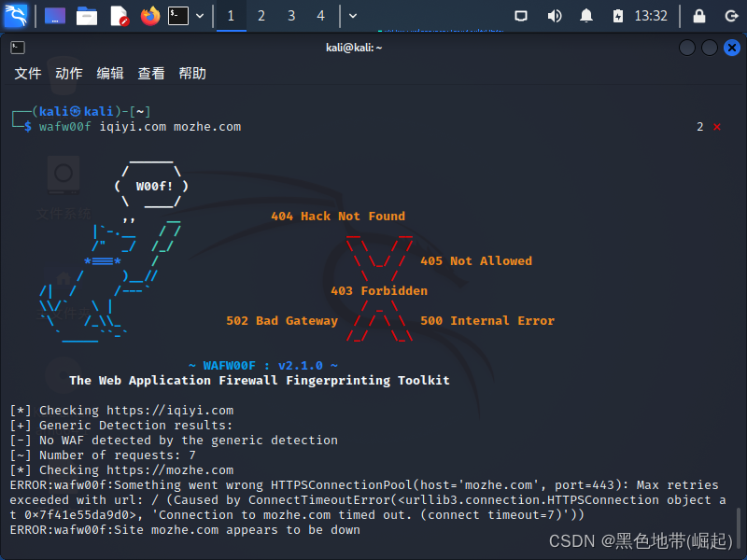Click 'Checking https://mozhe.com' output line
The height and width of the screenshot is (560, 747).
122,470
